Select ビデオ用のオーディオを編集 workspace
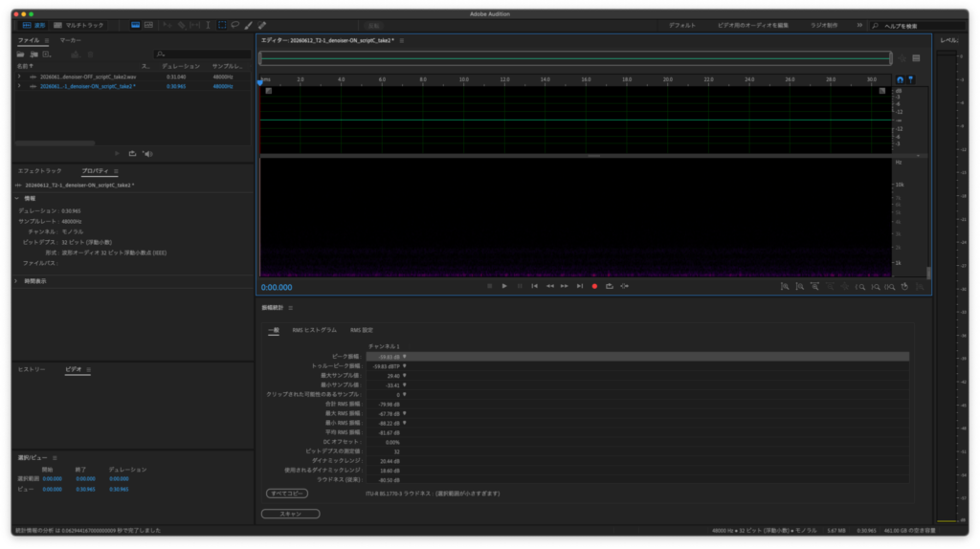Viewport: 980px width, 549px height. [752, 26]
